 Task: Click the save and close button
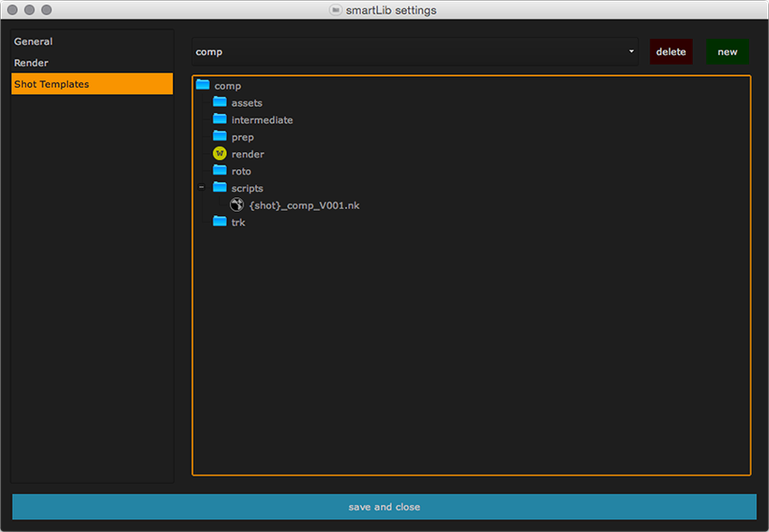click(384, 507)
